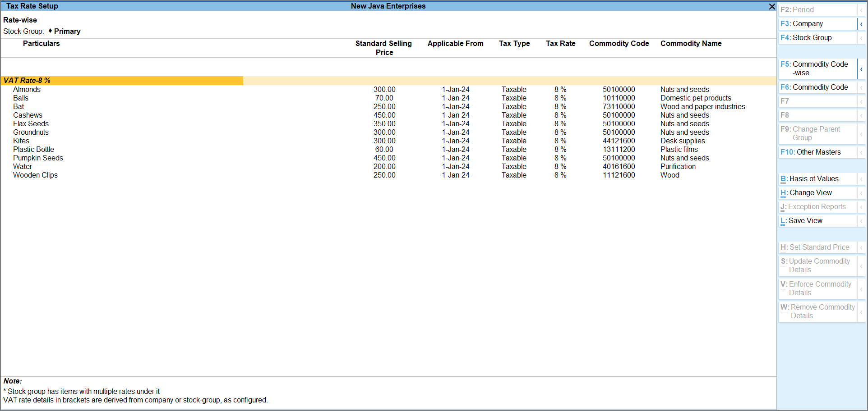Click the Standard Selling Price column header
Image resolution: width=868 pixels, height=411 pixels.
click(x=383, y=48)
